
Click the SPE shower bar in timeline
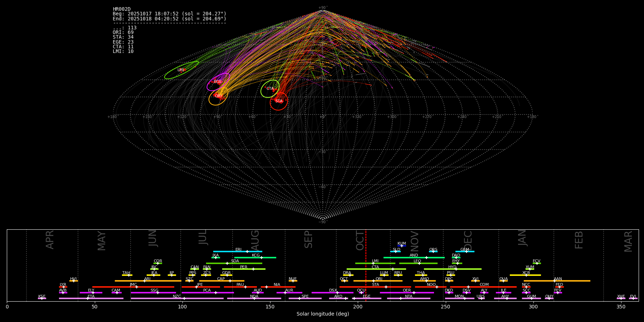tap(305, 298)
